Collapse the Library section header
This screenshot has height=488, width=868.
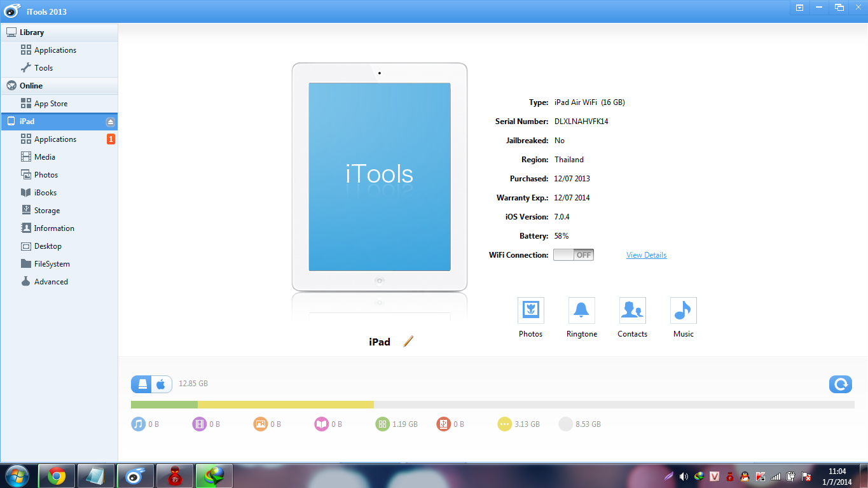tap(59, 32)
